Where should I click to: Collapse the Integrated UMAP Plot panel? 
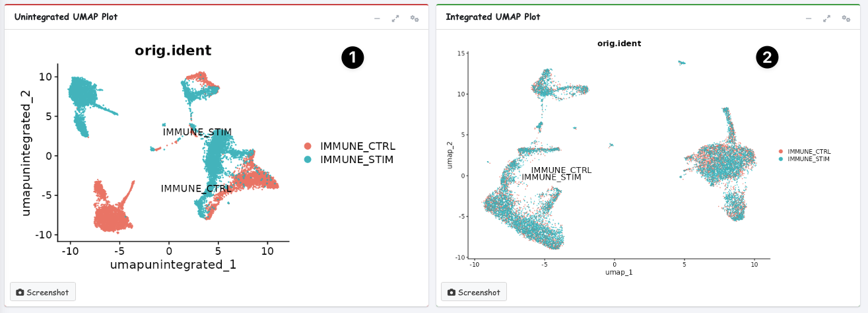coord(808,18)
